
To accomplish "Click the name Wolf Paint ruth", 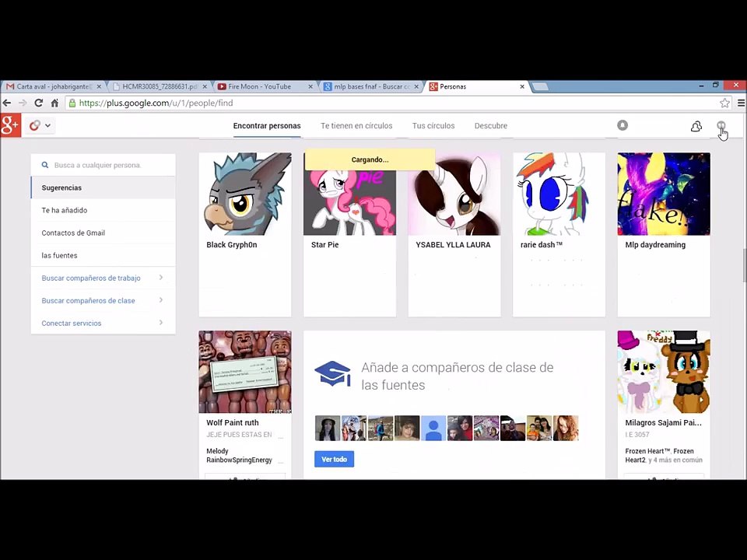I will 233,422.
